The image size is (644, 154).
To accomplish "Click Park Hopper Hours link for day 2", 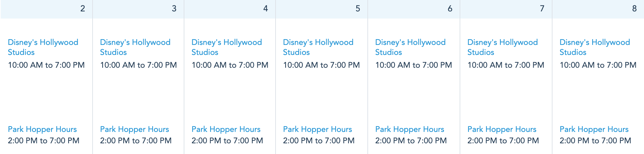I will (x=42, y=129).
